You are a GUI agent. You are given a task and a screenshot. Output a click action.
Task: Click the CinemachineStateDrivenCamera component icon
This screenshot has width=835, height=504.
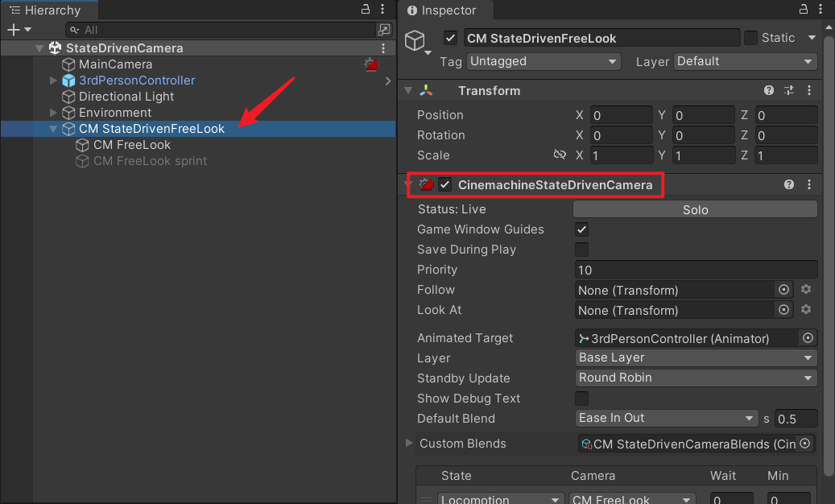(426, 184)
